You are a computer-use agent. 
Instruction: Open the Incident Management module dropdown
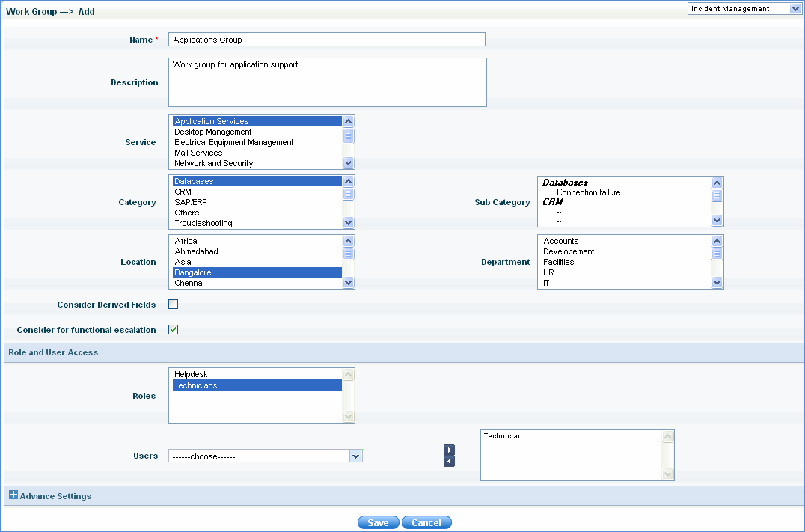click(x=744, y=9)
